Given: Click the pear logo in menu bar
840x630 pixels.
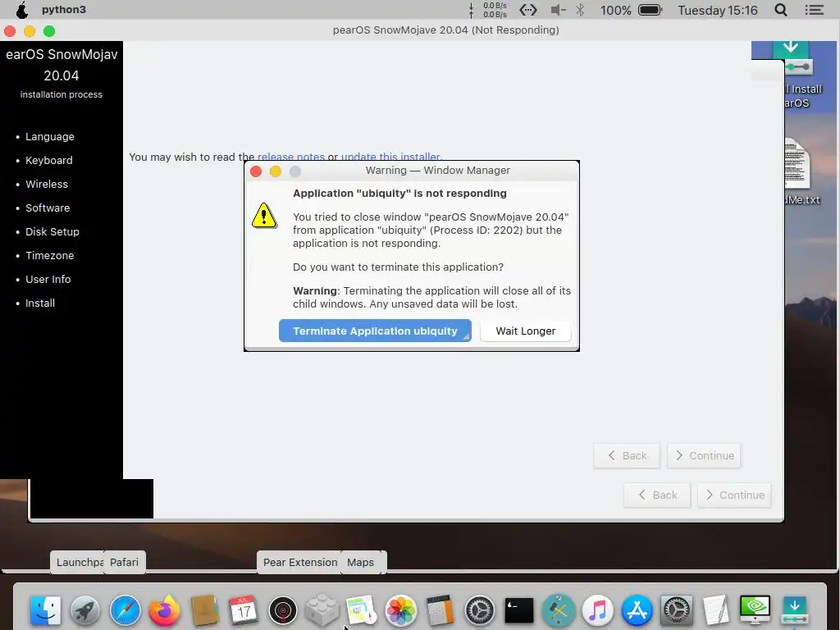Looking at the screenshot, I should 22,10.
